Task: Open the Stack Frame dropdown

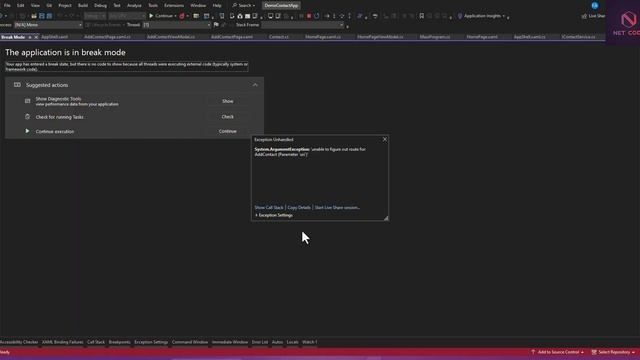Action: coord(302,25)
